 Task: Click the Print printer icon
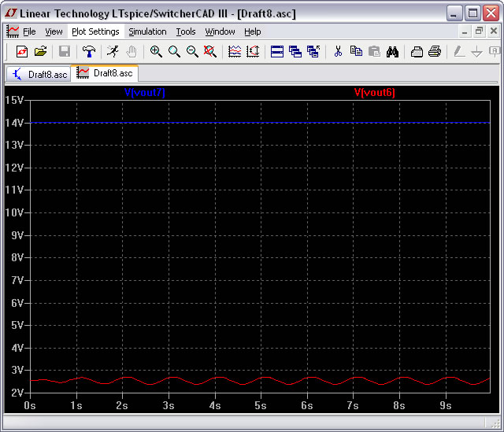(435, 51)
